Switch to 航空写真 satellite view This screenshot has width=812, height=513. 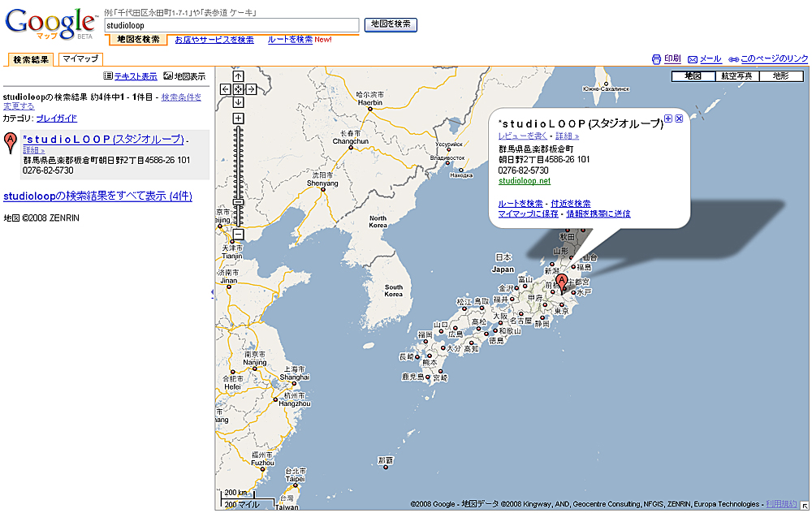737,76
